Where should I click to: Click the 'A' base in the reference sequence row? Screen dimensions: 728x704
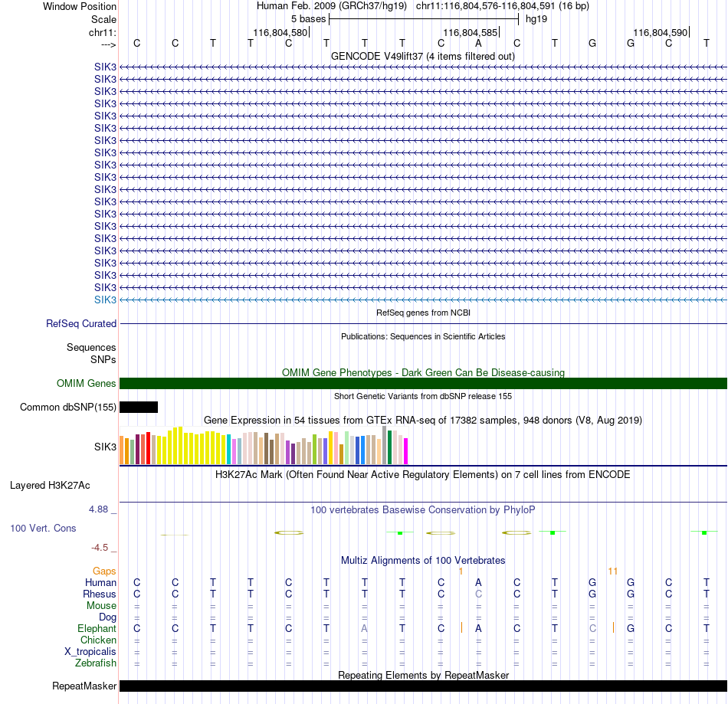pos(479,43)
